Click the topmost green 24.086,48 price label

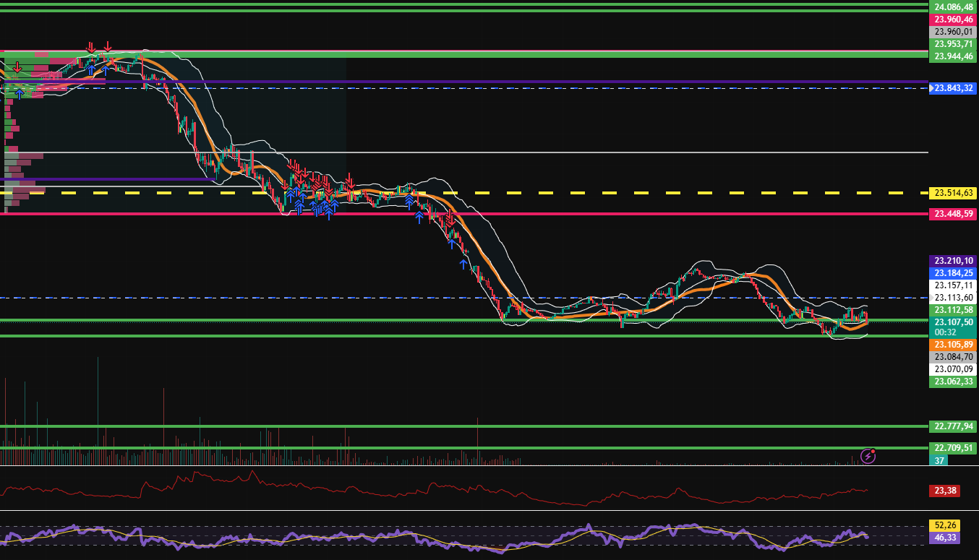point(952,7)
